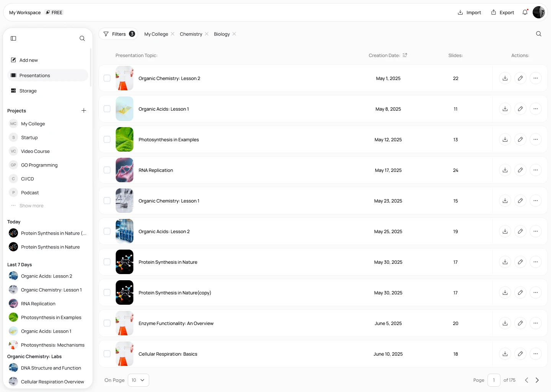Expand Show more in the Projects list
The image size is (551, 392).
pos(31,206)
